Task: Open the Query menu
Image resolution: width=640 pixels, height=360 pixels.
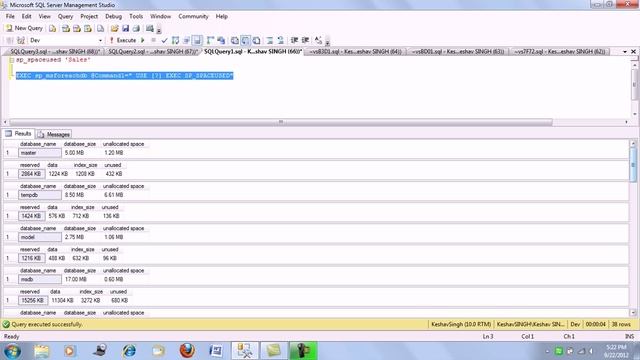Action: point(65,16)
